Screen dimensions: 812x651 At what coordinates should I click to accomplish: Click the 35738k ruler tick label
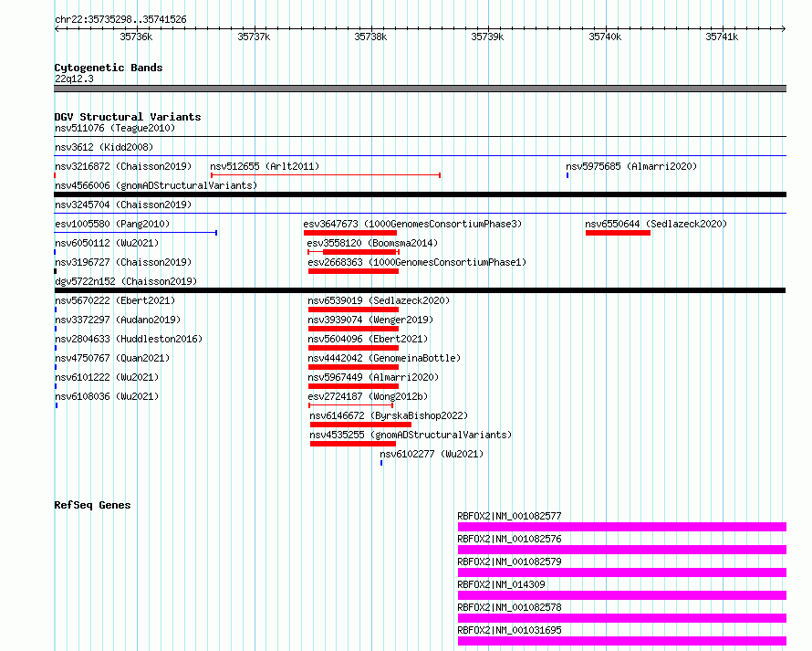click(x=370, y=37)
